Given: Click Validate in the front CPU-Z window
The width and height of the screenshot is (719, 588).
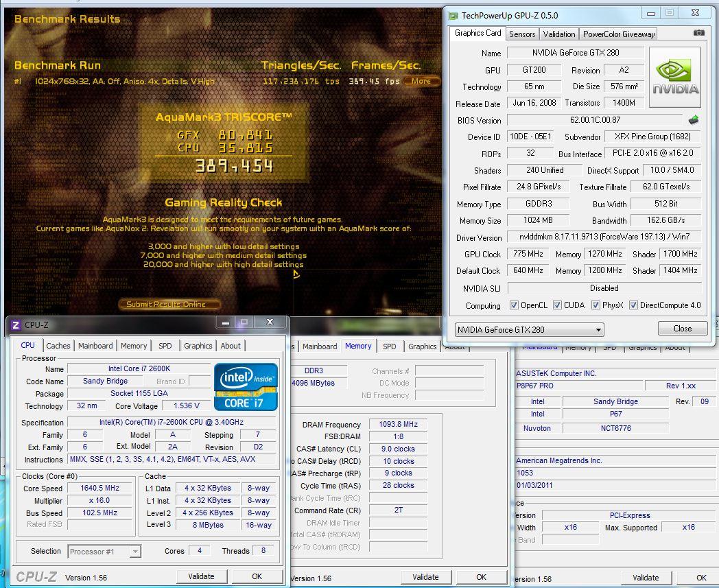Looking at the screenshot, I should click(201, 576).
